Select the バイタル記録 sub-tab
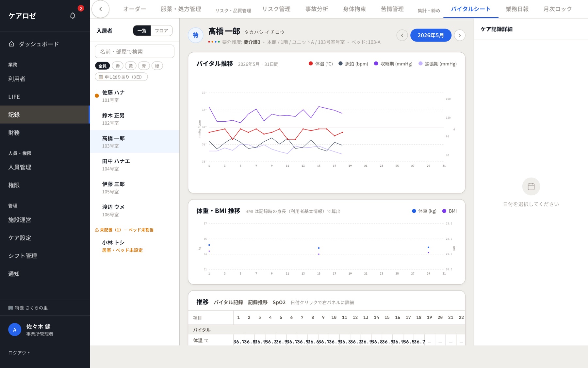Screen dimensions: 588x368 [228, 302]
